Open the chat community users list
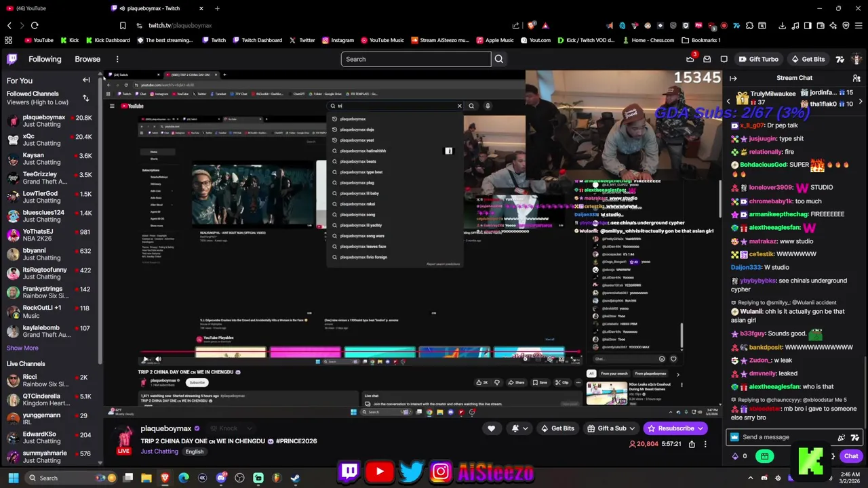868x488 pixels. (856, 78)
